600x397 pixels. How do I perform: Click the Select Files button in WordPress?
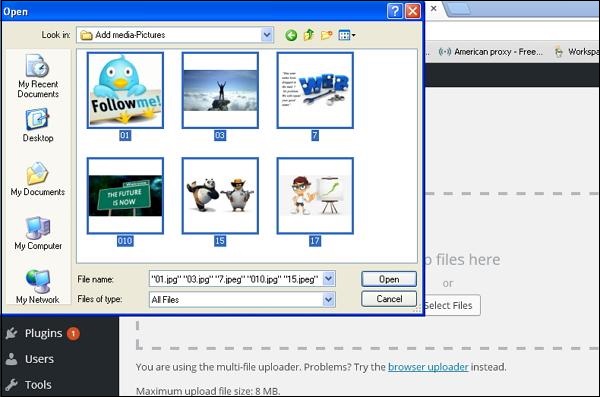coord(452,306)
